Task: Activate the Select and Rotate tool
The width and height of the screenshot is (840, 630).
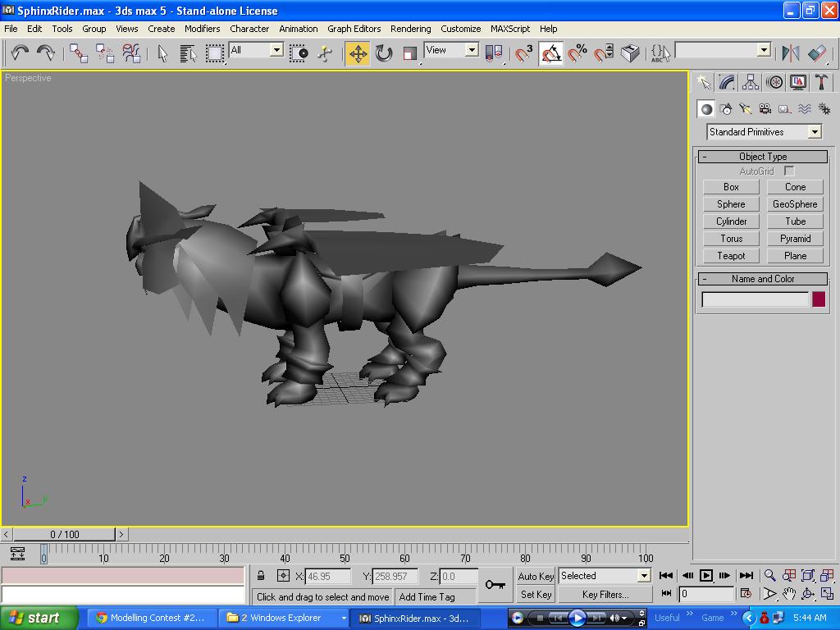Action: 384,53
